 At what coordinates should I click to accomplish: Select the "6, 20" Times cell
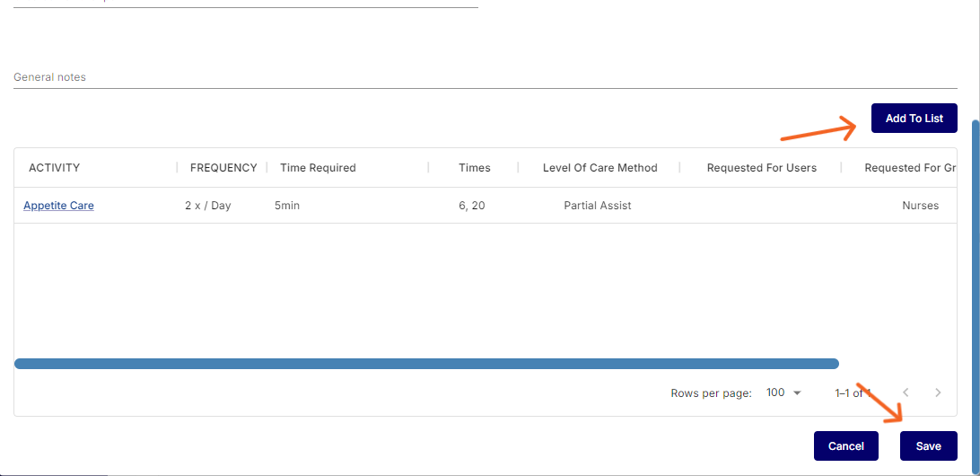click(471, 206)
